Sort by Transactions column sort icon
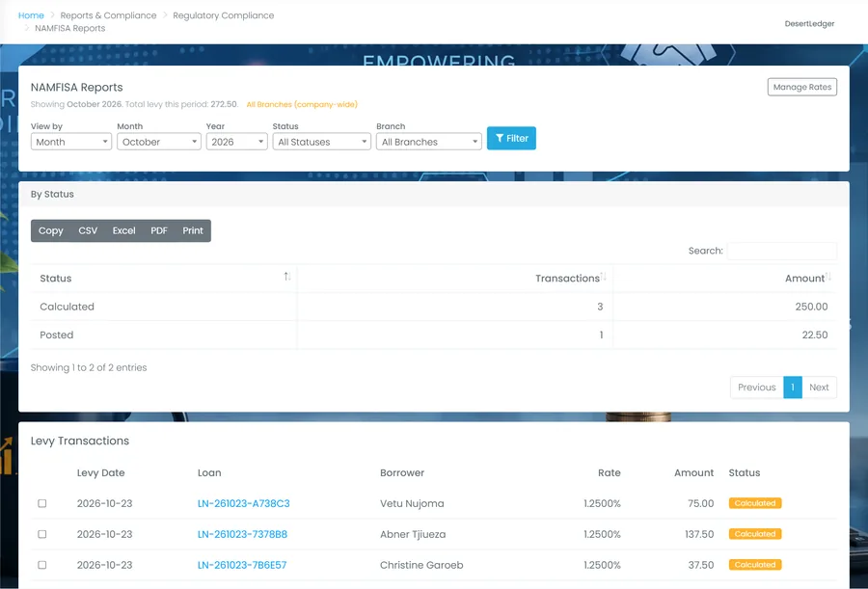The width and height of the screenshot is (868, 589). point(604,277)
